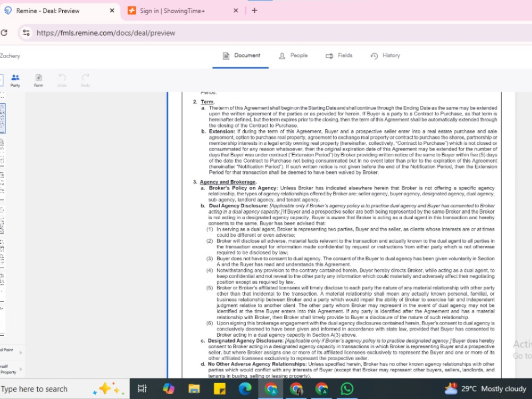Close the ShowingTime+ tab
Screen dimensions: 532x399
pyautogui.click(x=236, y=11)
